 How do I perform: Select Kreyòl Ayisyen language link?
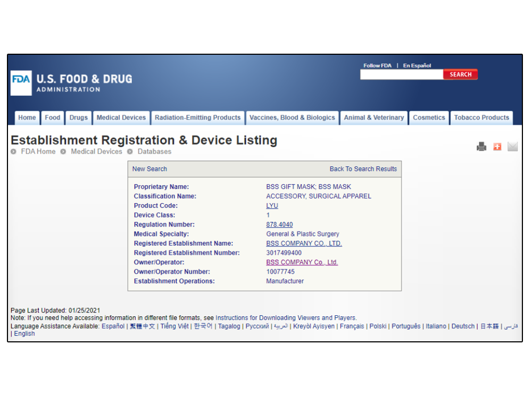pos(314,326)
